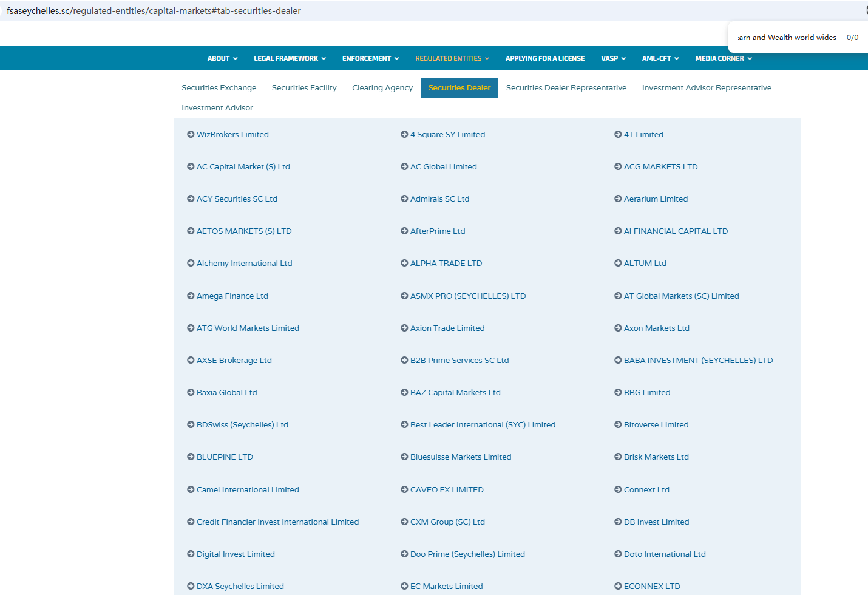Click the arrow icon beside Connext Ltd
Viewport: 868px width, 595px height.
coord(618,489)
